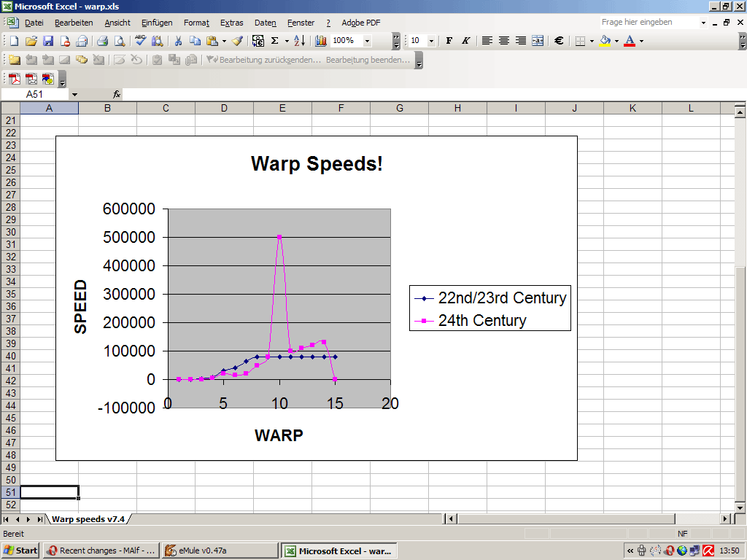747x560 pixels.
Task: Launch the Chart Wizard icon
Action: pyautogui.click(x=321, y=41)
